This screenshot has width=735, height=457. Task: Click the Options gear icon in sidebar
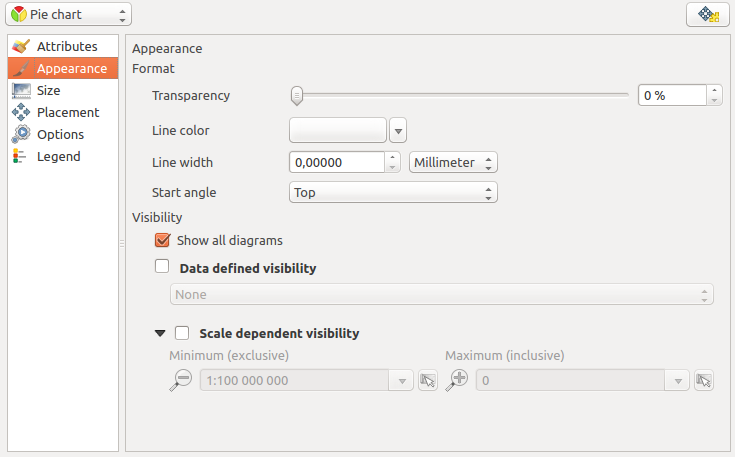point(21,135)
